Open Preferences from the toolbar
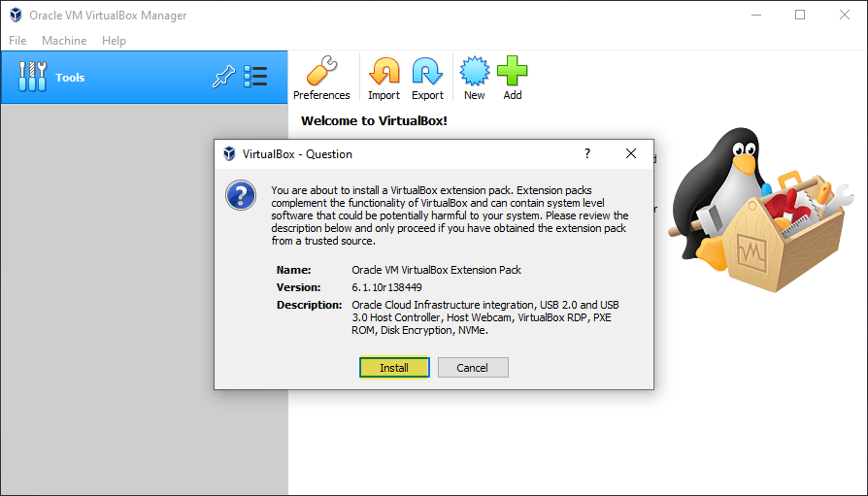Viewport: 868px width, 496px height. point(321,78)
